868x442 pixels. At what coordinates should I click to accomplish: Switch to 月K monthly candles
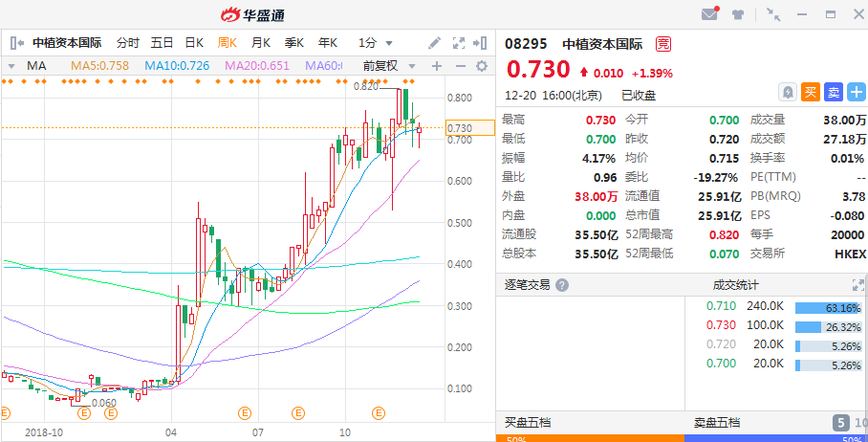point(261,43)
